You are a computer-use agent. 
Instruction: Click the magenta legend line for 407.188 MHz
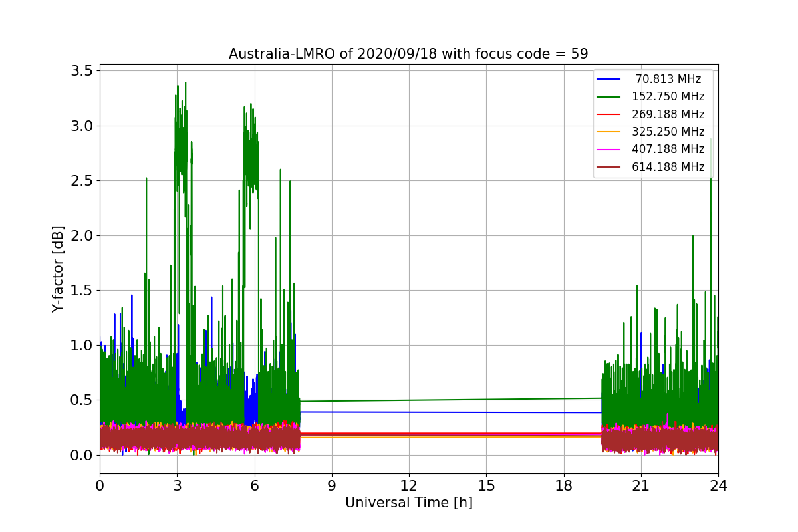coord(610,150)
